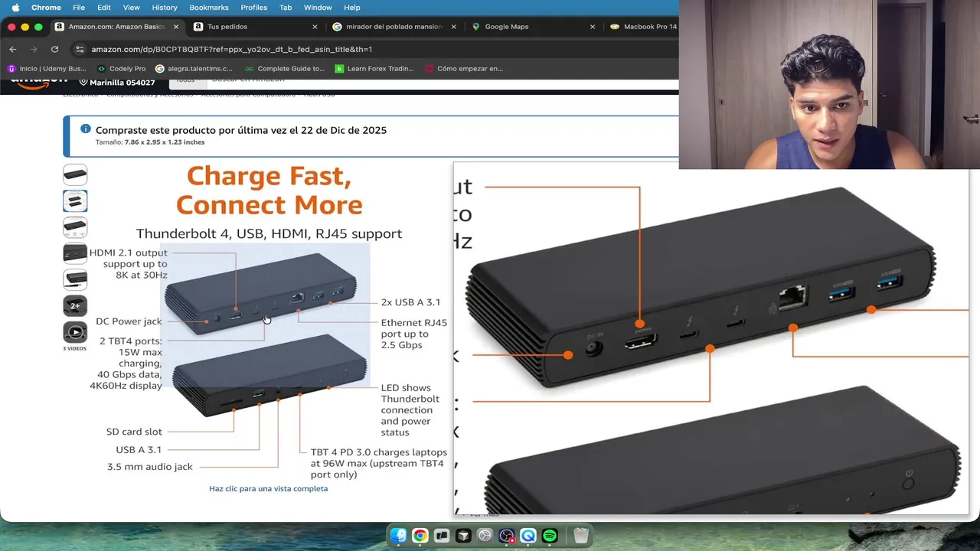Select the fourth product thumbnail

[75, 254]
